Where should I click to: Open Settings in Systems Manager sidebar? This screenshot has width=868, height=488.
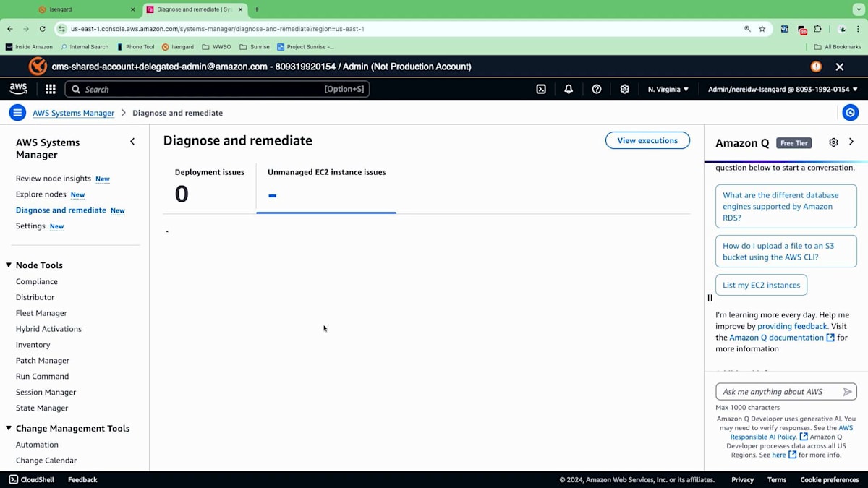click(30, 226)
